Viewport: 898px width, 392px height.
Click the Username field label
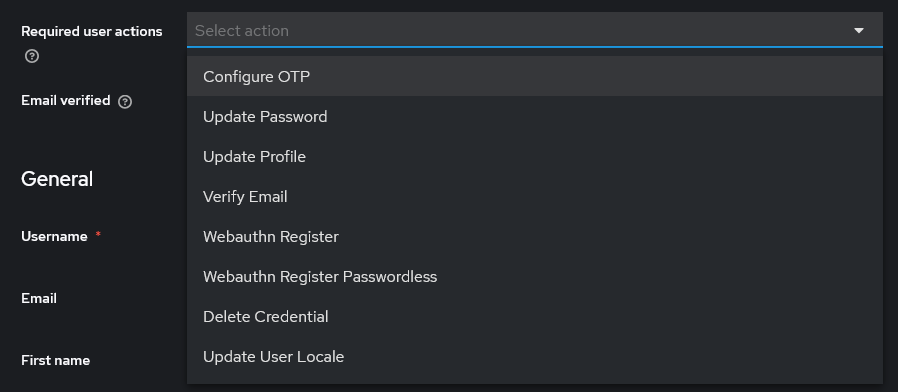(x=54, y=236)
